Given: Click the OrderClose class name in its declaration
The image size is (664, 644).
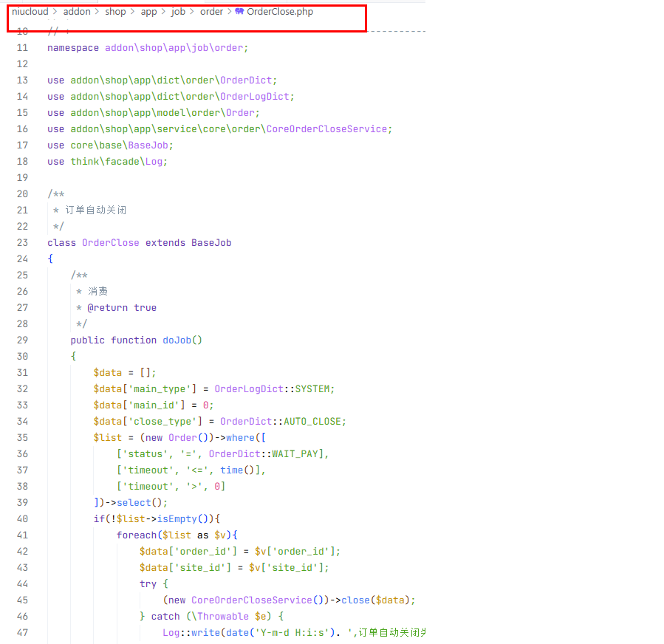Looking at the screenshot, I should (110, 242).
